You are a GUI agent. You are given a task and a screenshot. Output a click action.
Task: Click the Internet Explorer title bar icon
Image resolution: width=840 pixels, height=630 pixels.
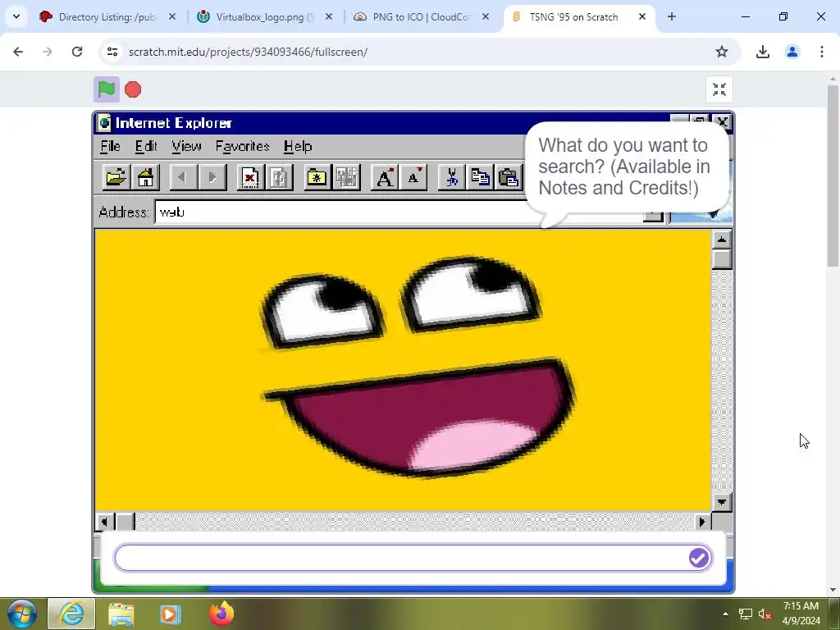(104, 123)
